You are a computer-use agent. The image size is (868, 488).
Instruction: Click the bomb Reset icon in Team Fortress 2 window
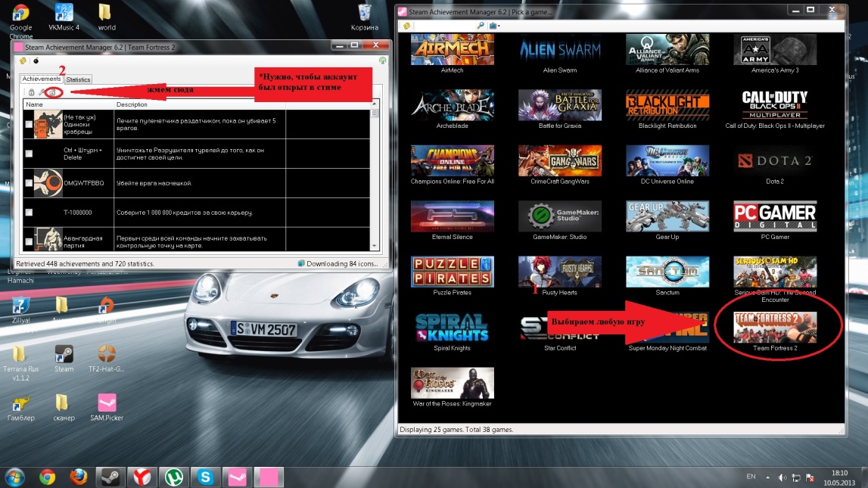click(36, 61)
